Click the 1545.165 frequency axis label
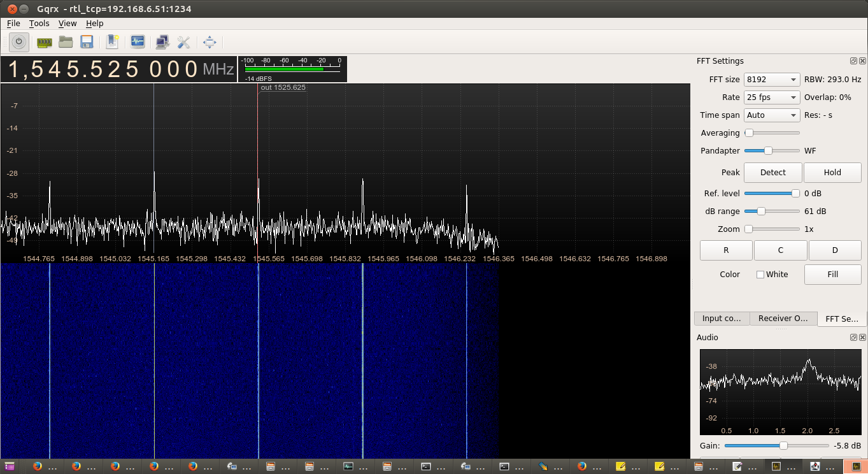The image size is (868, 474). 153,259
